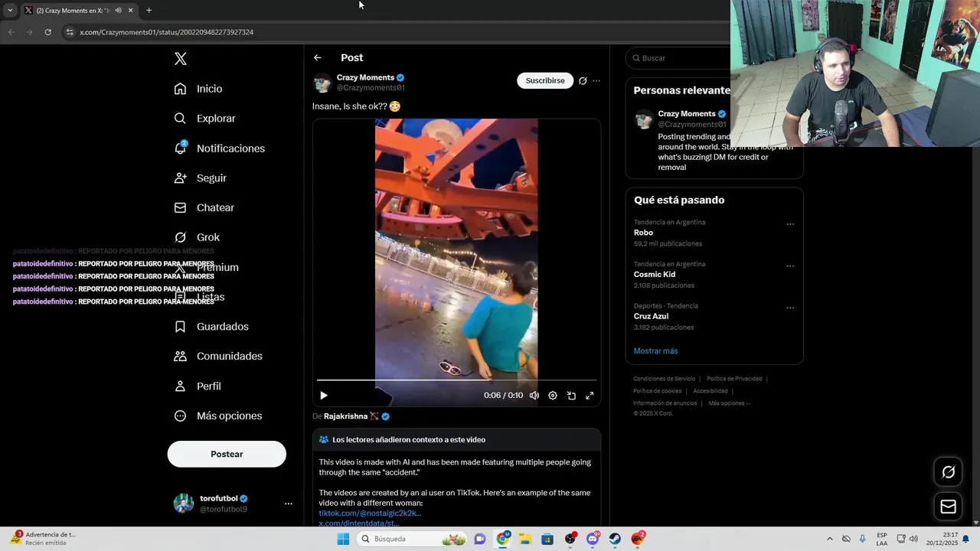Mute the video using speaker icon
Screen dimensions: 980x551
534,396
